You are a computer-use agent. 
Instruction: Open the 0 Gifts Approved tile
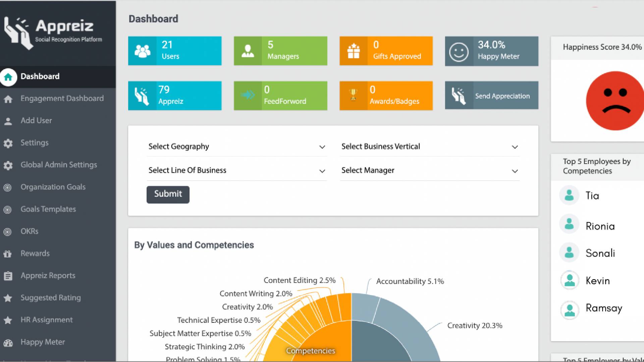tap(386, 51)
